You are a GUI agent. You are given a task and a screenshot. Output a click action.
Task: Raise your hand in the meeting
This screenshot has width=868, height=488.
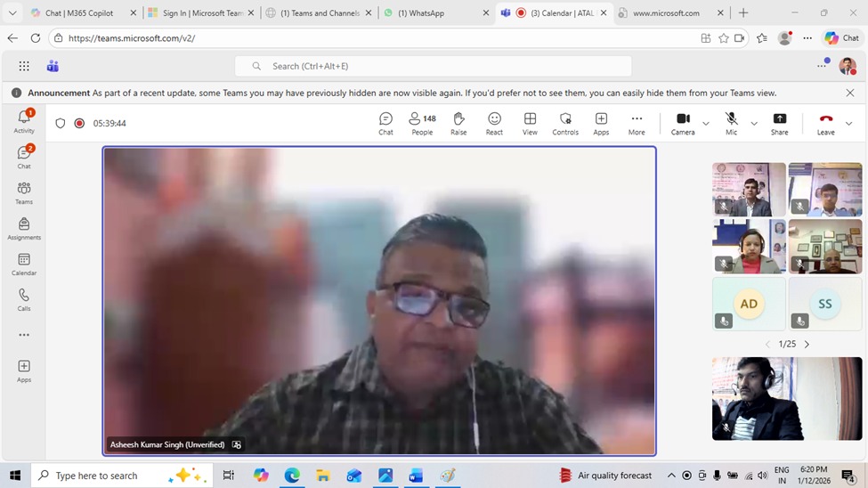[458, 123]
